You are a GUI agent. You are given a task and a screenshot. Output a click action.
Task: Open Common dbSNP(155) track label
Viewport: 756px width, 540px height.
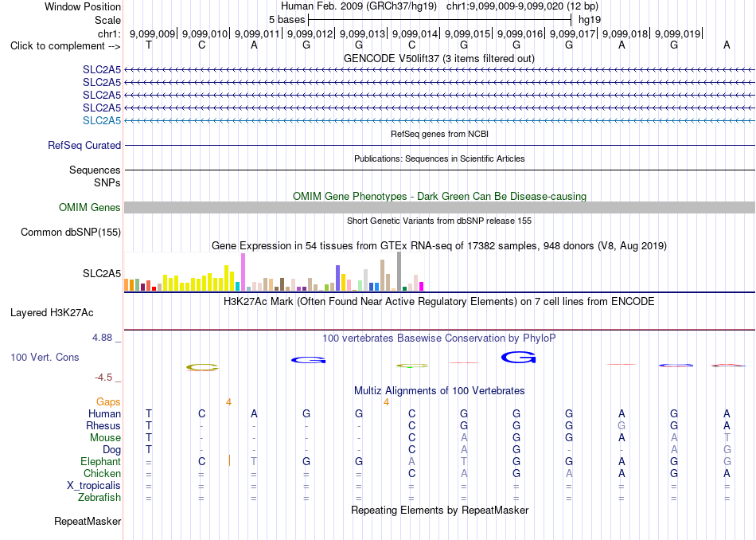tap(70, 232)
